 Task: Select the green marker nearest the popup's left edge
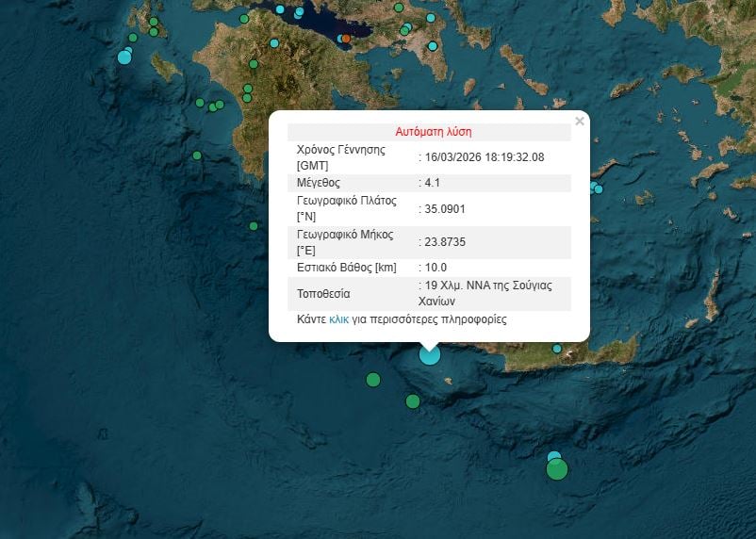(254, 226)
